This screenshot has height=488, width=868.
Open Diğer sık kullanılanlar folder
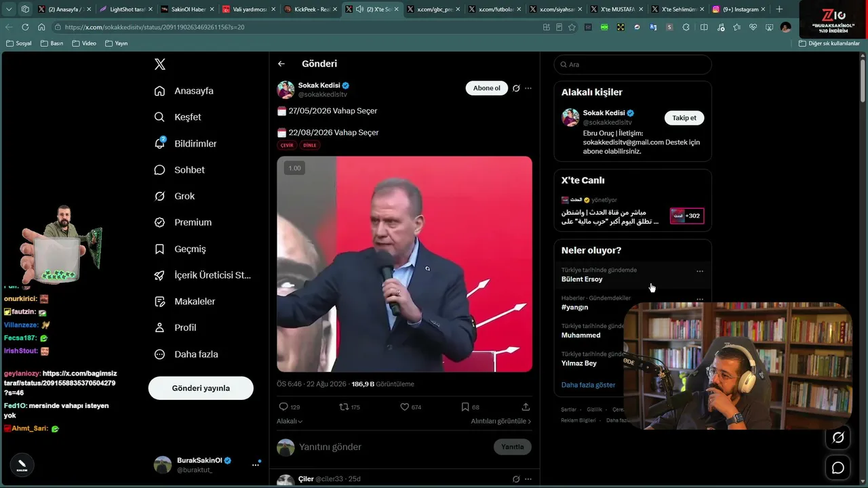[x=829, y=43]
